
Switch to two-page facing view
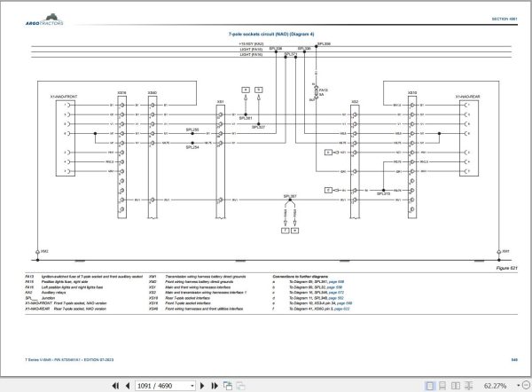click(x=456, y=386)
